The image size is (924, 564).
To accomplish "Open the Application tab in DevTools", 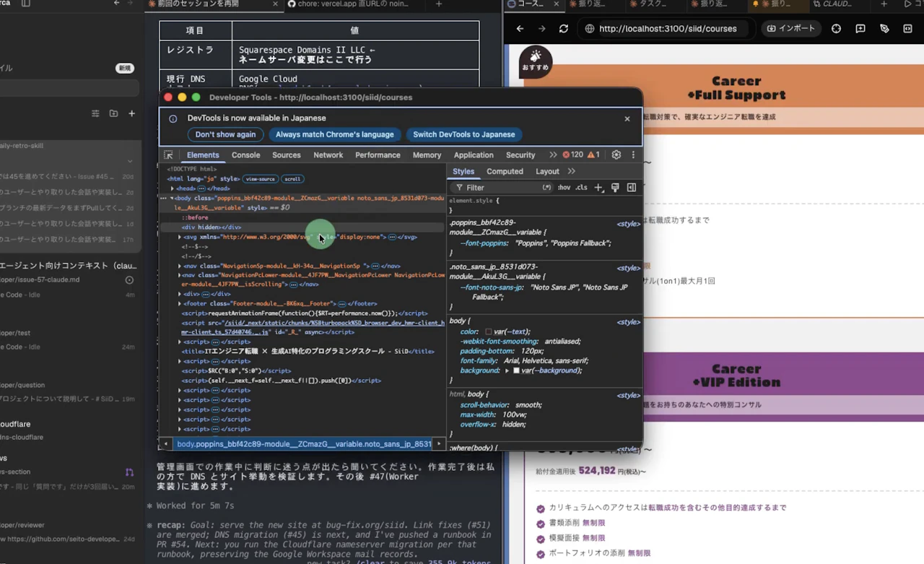I will tap(474, 155).
